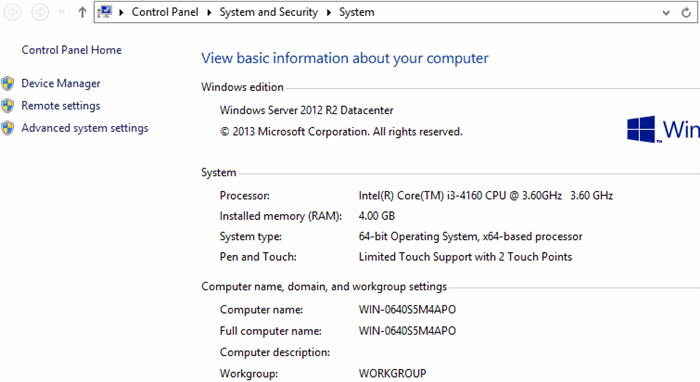Click the Intel Core i3-4160 processor value
Viewport: 700px width, 382px height.
point(486,195)
